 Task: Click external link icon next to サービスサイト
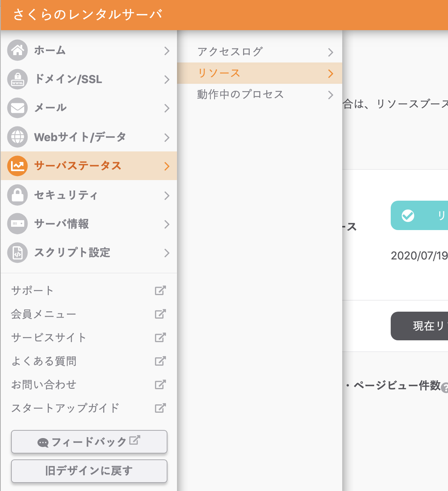point(160,337)
